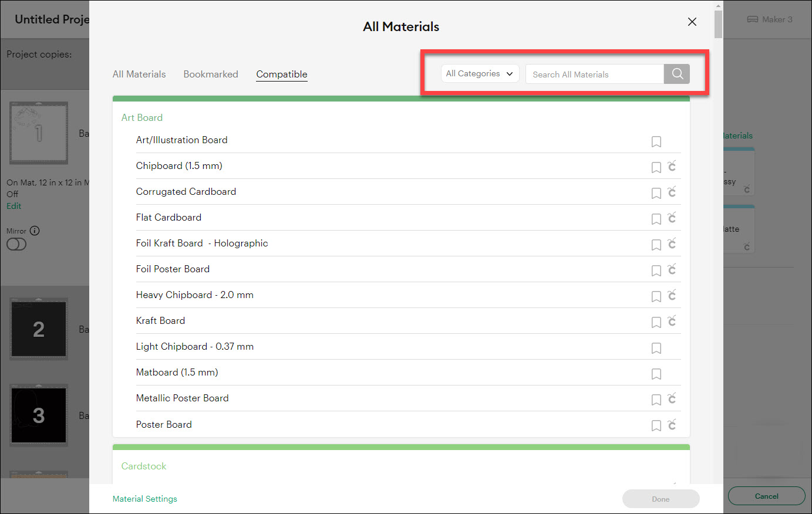Bookmark the Matboard (1.5 mm) entry

click(656, 374)
